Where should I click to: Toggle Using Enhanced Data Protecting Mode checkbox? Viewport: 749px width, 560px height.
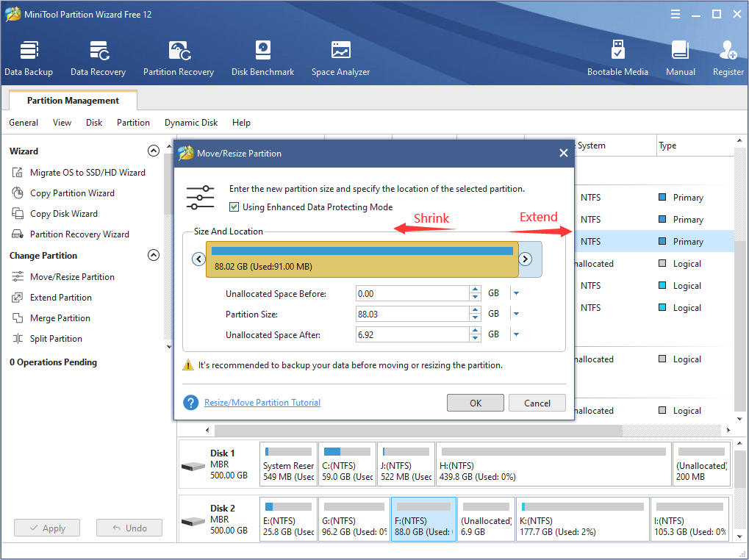(x=234, y=207)
